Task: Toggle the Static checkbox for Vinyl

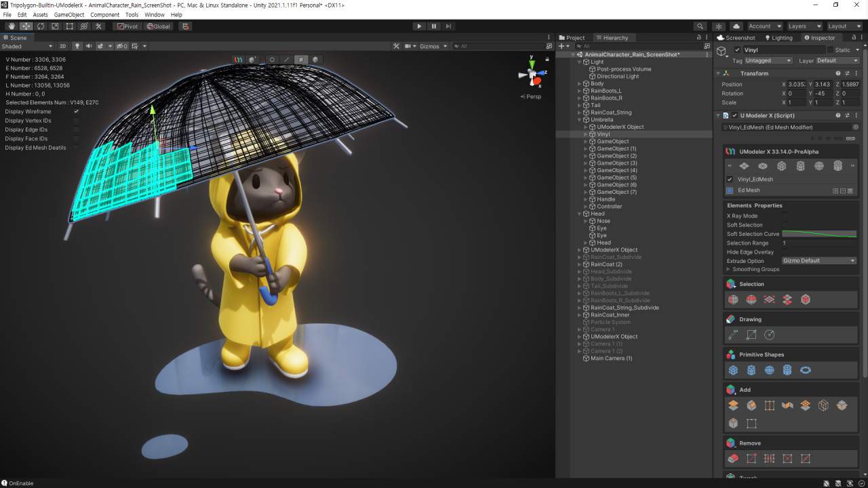Action: click(831, 50)
